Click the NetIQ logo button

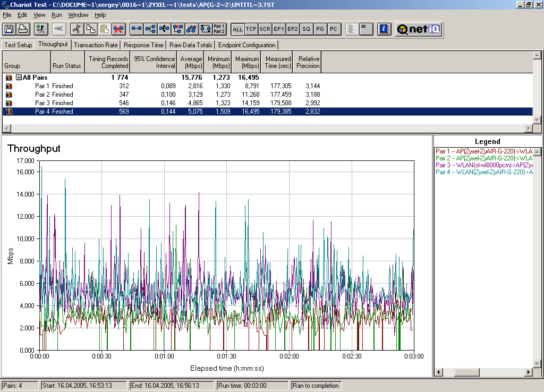pos(419,29)
